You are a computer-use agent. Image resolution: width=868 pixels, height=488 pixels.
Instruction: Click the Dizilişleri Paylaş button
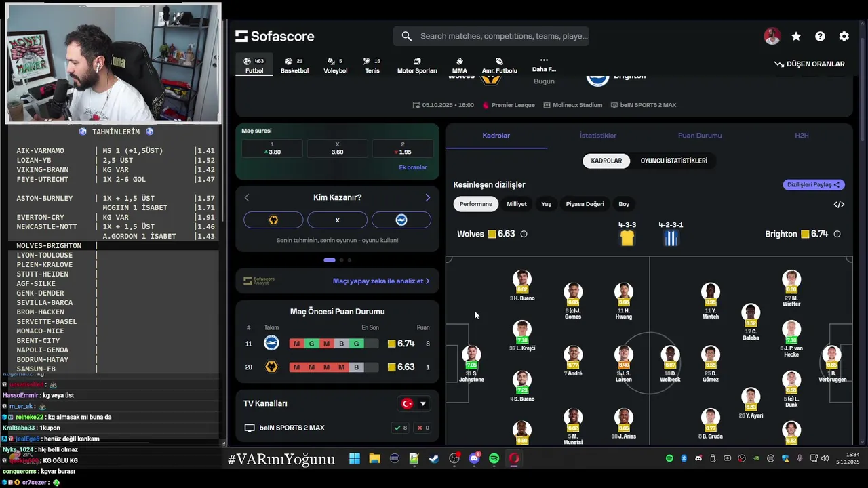[813, 184]
